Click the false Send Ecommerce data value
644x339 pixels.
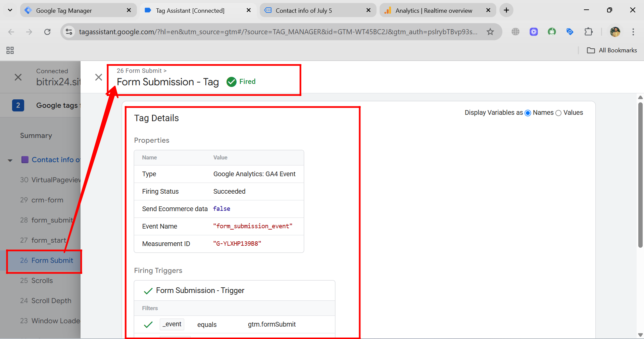[x=221, y=209]
